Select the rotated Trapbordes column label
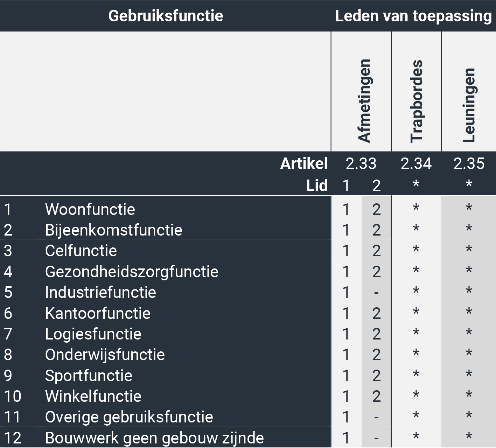This screenshot has width=496, height=448. (x=416, y=101)
